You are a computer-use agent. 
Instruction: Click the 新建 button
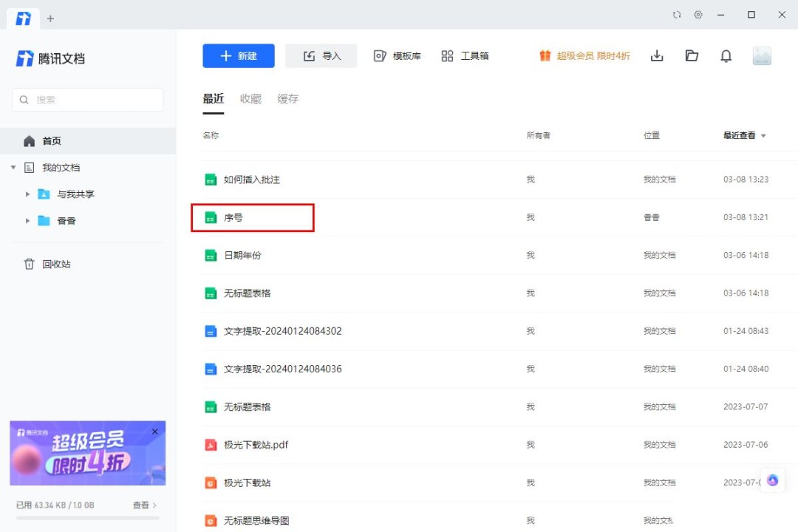click(239, 56)
